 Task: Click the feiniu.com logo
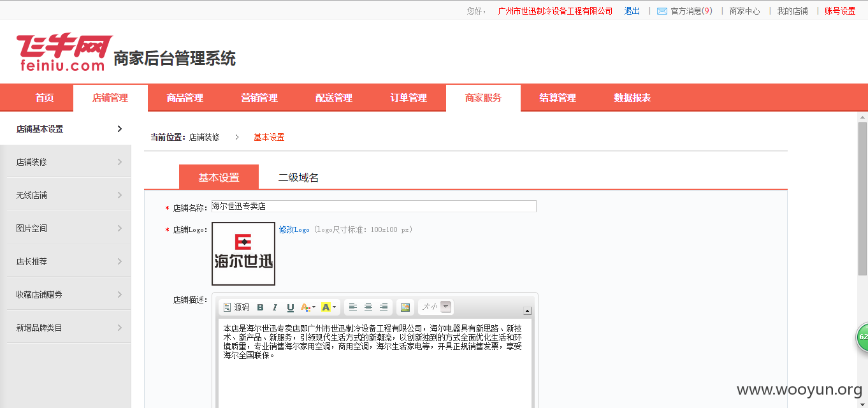coord(64,52)
